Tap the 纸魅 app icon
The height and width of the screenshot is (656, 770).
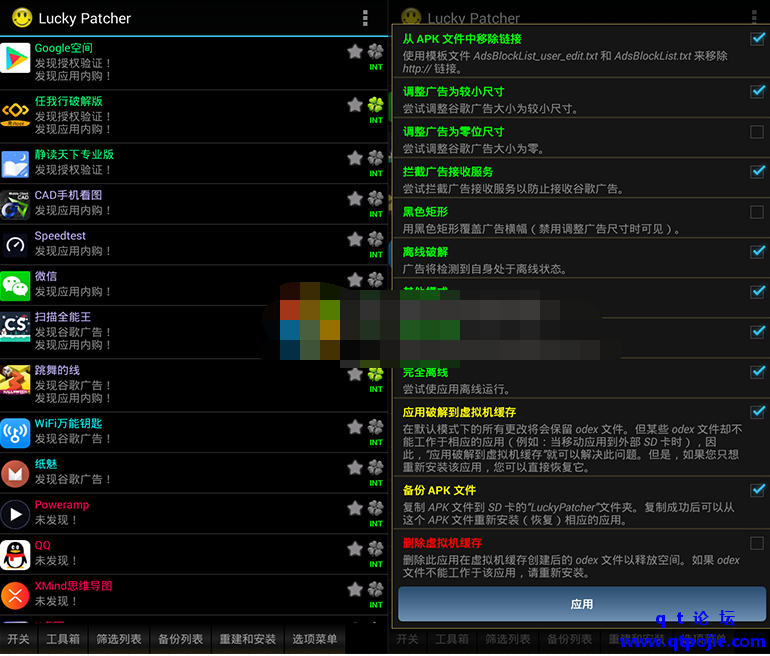pyautogui.click(x=15, y=474)
